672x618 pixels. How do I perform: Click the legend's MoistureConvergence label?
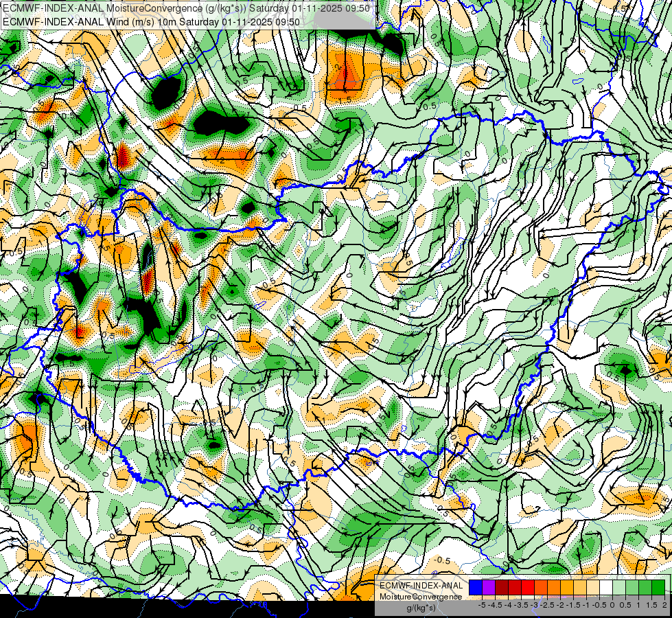tap(421, 597)
